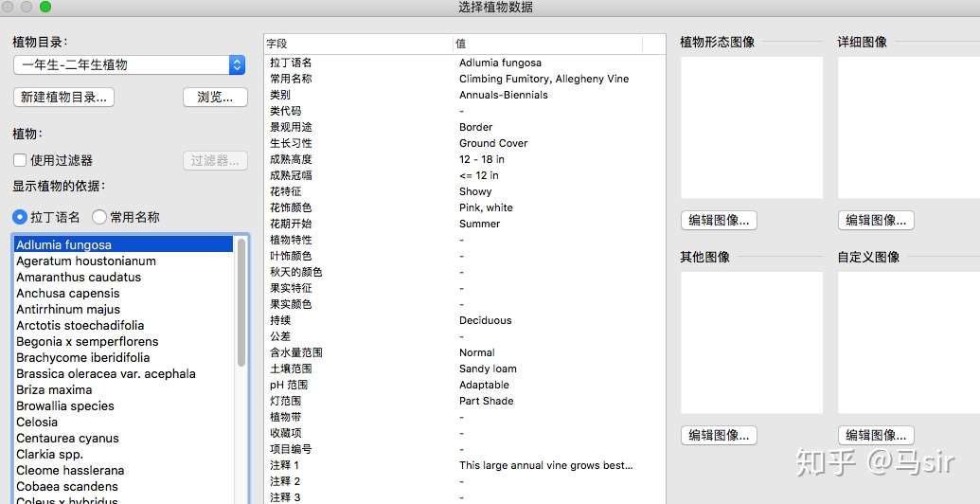Select Begonia x semperflorens in list

pyautogui.click(x=124, y=341)
